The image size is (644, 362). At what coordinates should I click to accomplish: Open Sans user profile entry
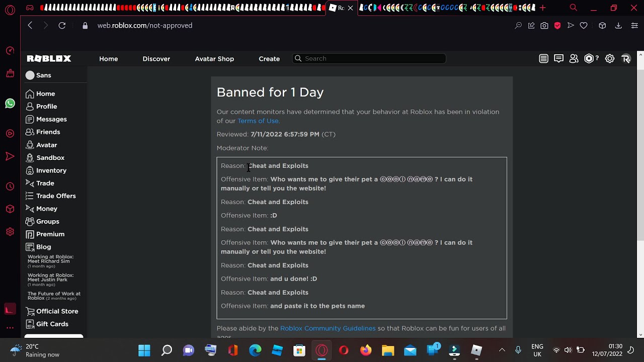pos(39,75)
